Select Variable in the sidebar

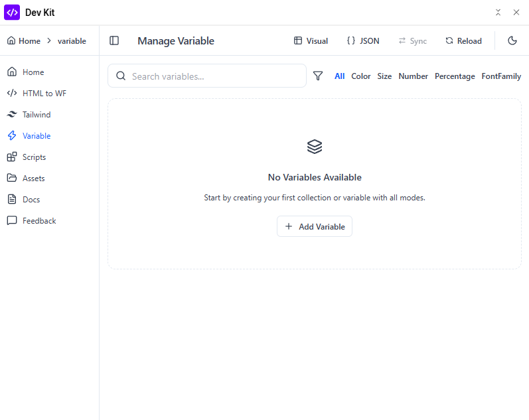[x=29, y=136]
